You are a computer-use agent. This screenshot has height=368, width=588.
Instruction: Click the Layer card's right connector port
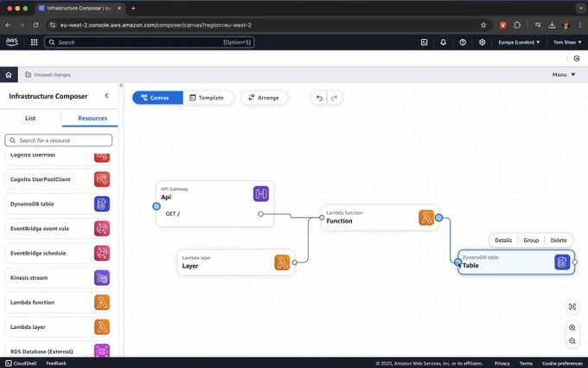coord(295,262)
